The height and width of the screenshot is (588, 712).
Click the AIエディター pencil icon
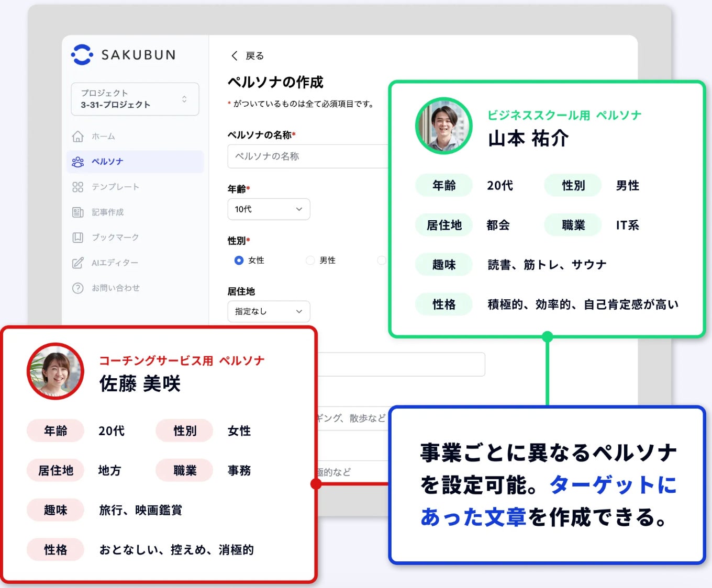[77, 263]
